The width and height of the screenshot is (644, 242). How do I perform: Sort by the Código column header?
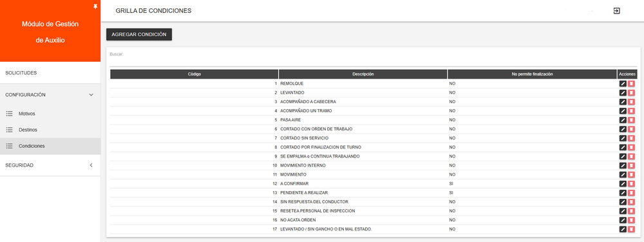(194, 74)
